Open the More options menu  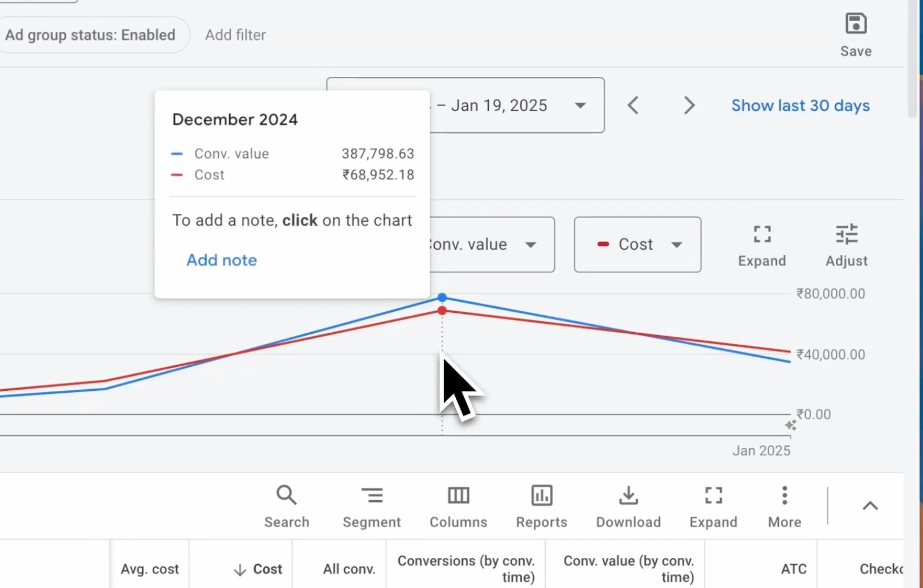(x=785, y=507)
